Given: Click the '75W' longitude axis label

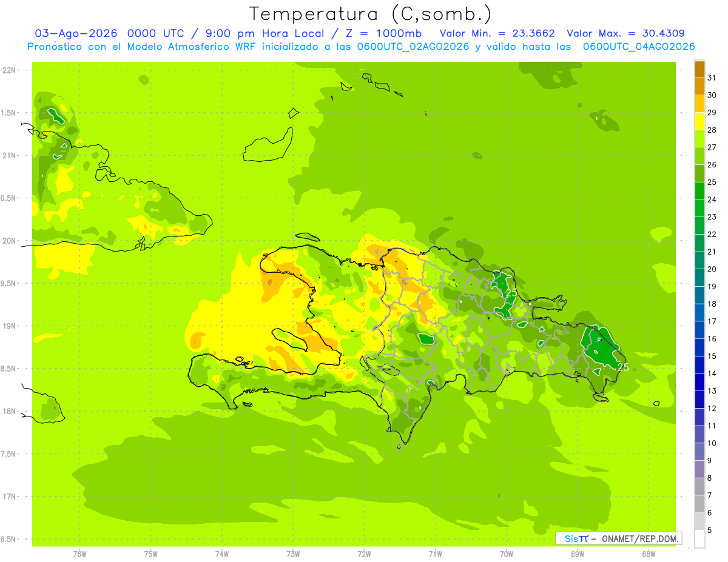Looking at the screenshot, I should pos(150,554).
